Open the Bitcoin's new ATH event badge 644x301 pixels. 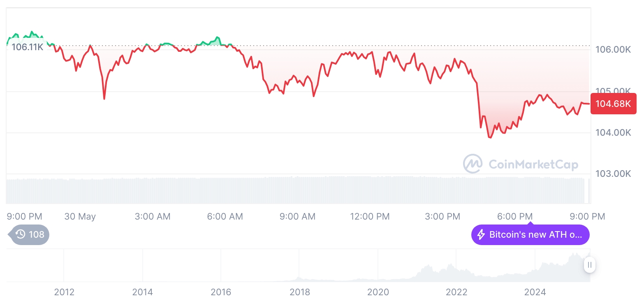click(x=530, y=235)
